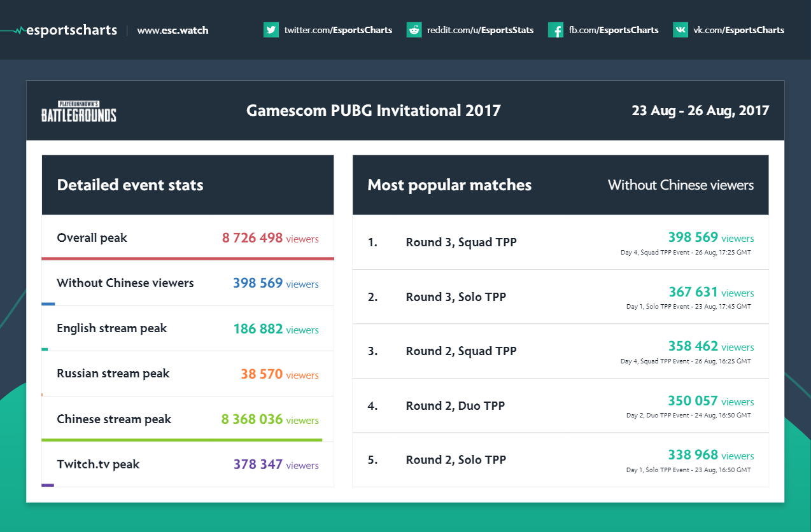Open reddit.com/u/EsportsStats link

click(480, 30)
